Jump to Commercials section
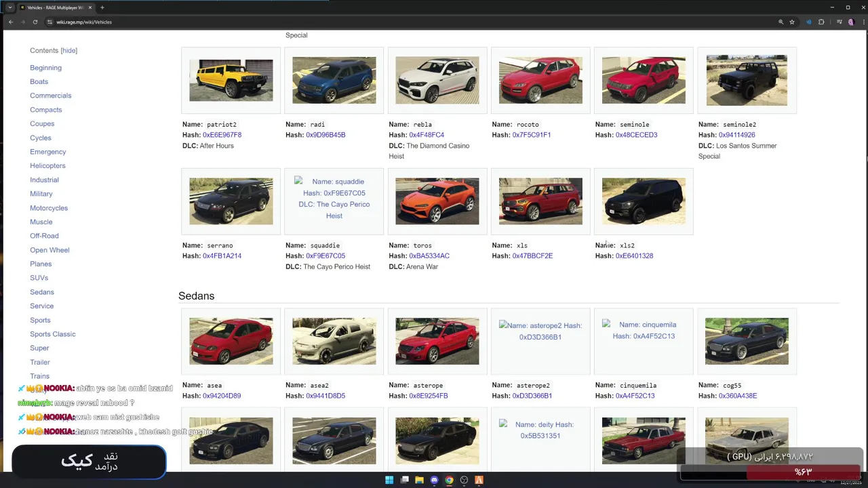Screen dimensions: 868x488 pyautogui.click(x=50, y=96)
